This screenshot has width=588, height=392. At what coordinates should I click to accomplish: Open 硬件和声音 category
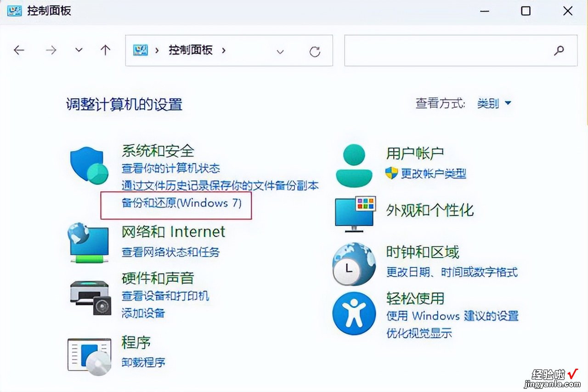[158, 278]
